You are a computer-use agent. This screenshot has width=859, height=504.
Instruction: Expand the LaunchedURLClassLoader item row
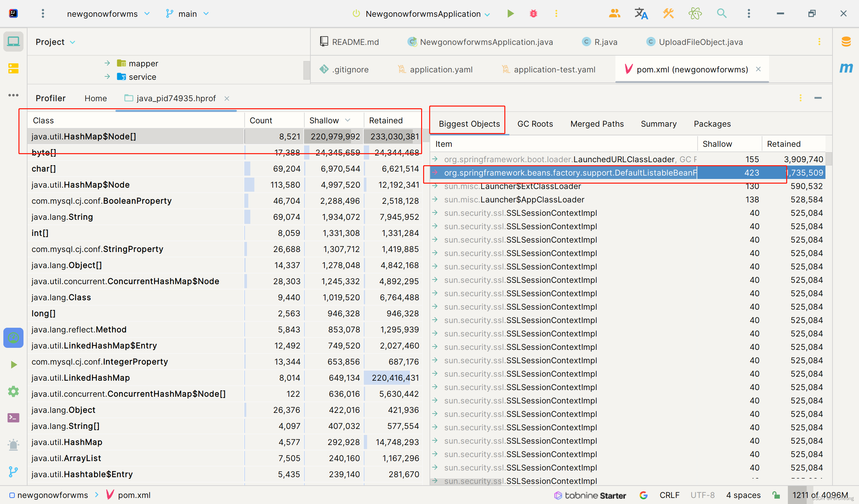[x=435, y=159]
